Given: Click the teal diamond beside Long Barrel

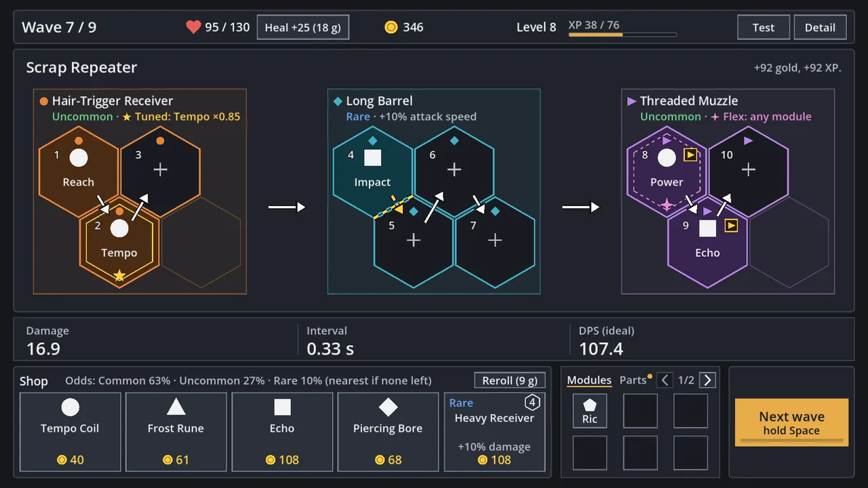Looking at the screenshot, I should click(x=338, y=101).
